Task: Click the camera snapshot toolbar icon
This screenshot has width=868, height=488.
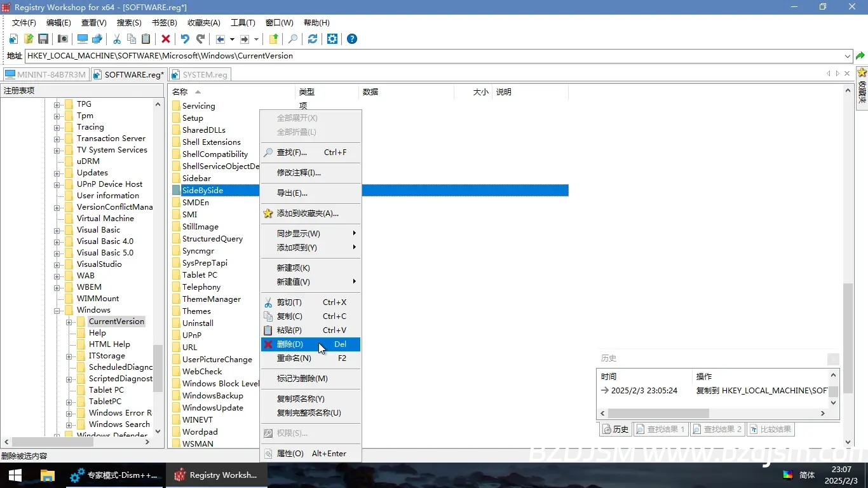Action: point(63,39)
